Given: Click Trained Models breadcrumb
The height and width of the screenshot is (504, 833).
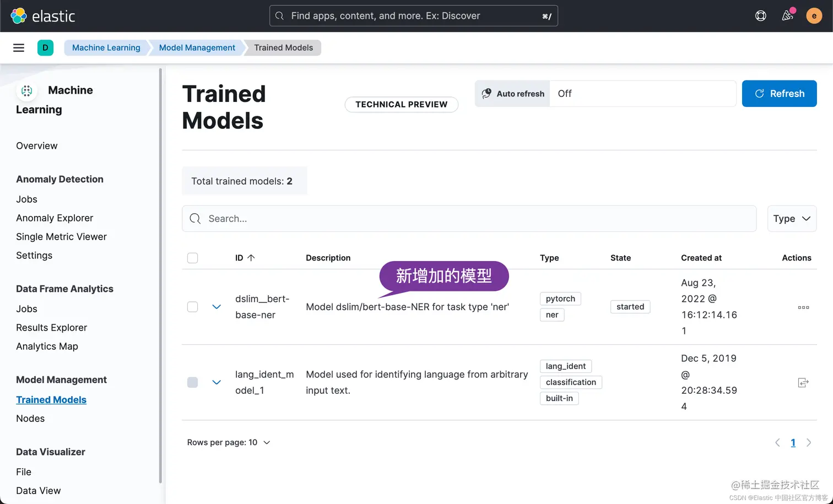Looking at the screenshot, I should click(x=283, y=48).
